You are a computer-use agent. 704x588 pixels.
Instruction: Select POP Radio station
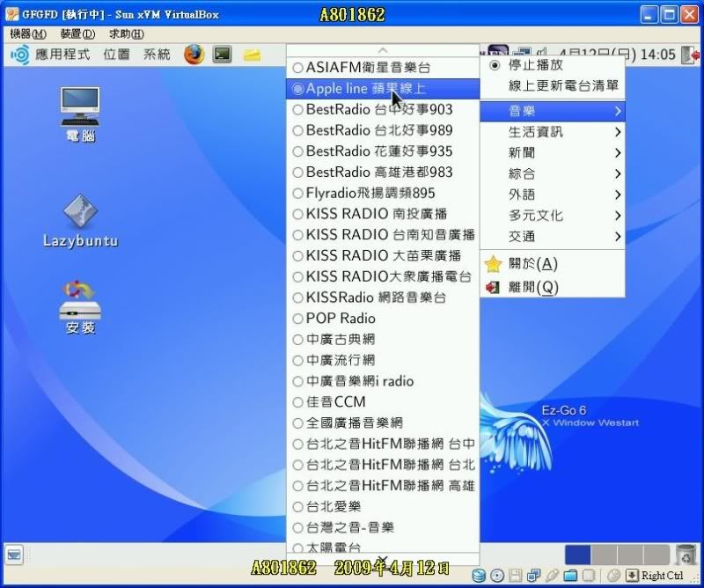pos(383,319)
